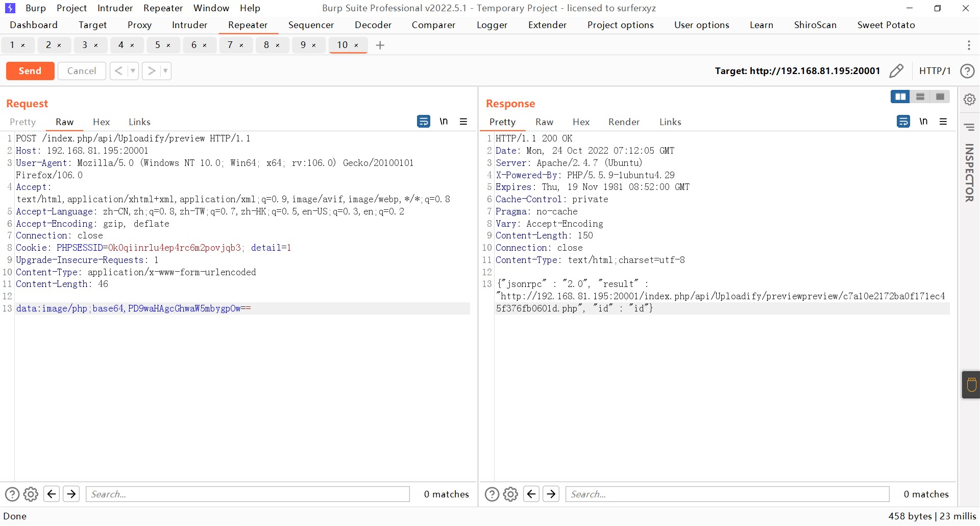Open the Sweet Potato extension tab

click(886, 25)
